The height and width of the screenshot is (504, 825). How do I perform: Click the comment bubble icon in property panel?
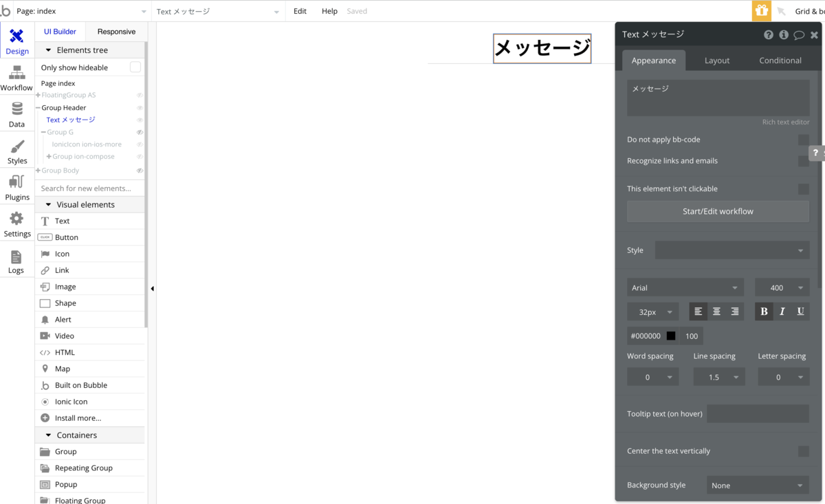click(799, 34)
